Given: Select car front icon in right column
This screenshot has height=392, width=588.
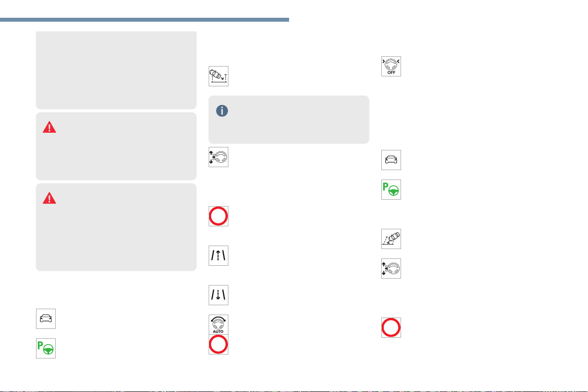Looking at the screenshot, I should [391, 160].
